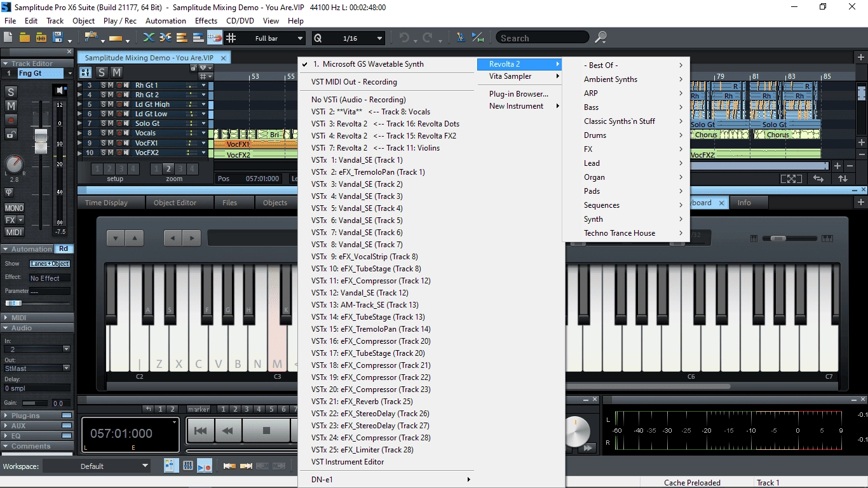Click the pan knob in Track Editor
The width and height of the screenshot is (868, 488).
(x=14, y=165)
